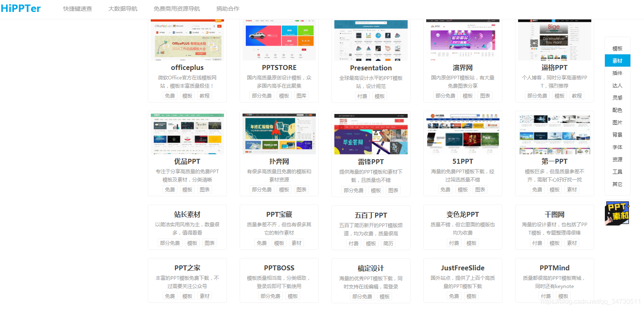Click 免费 tag under JustFreeSlide
644x309 pixels.
coord(454,296)
